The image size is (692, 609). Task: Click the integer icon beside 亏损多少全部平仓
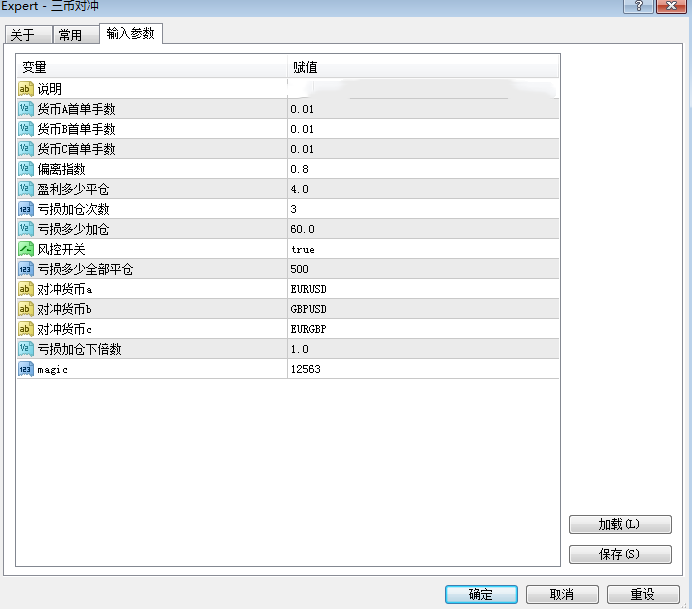(26, 269)
